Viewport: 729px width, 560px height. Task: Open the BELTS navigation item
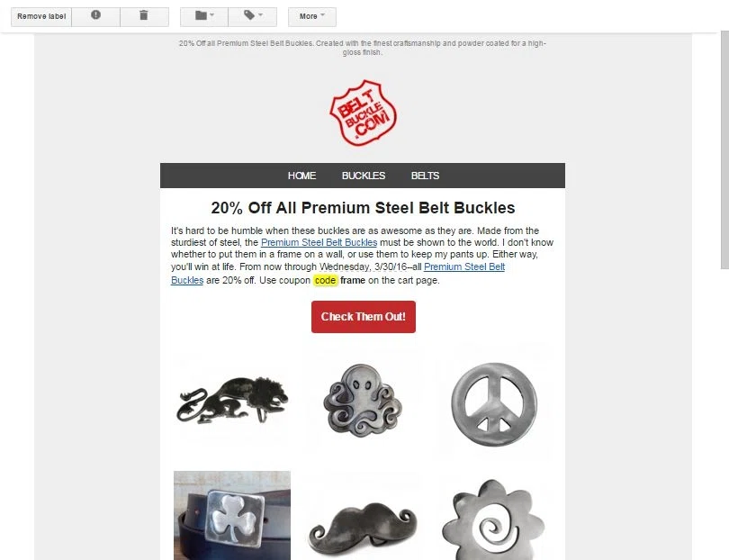click(x=425, y=176)
